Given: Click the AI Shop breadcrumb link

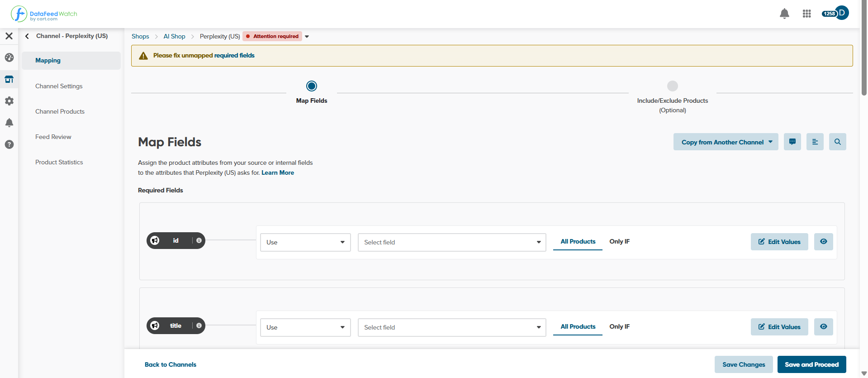Looking at the screenshot, I should coord(174,36).
